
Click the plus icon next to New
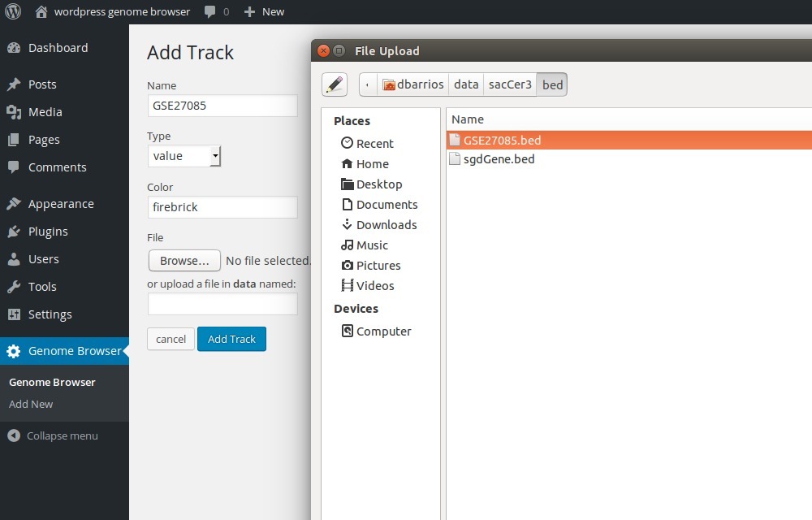tap(249, 12)
